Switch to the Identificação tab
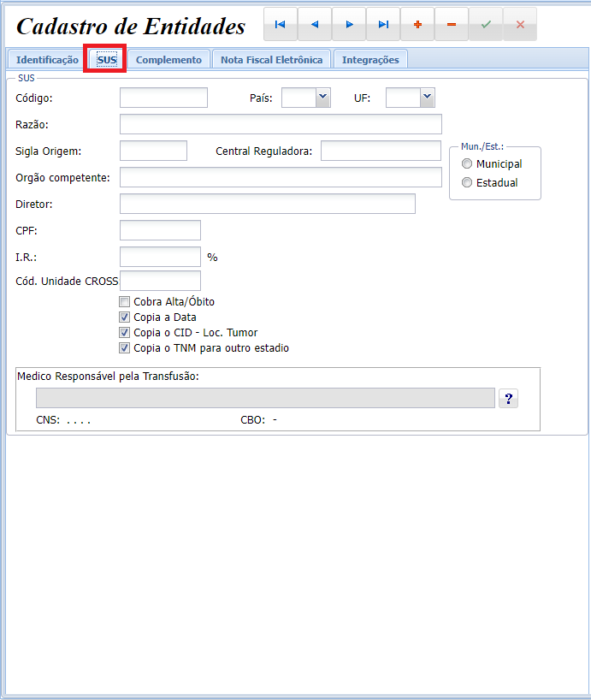Image resolution: width=591 pixels, height=700 pixels. [47, 60]
